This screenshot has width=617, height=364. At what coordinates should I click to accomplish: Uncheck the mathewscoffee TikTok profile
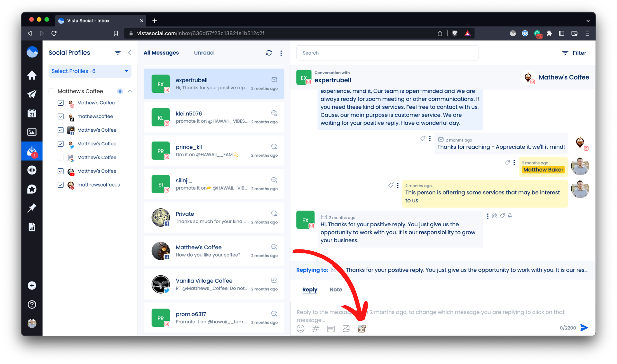pyautogui.click(x=60, y=116)
